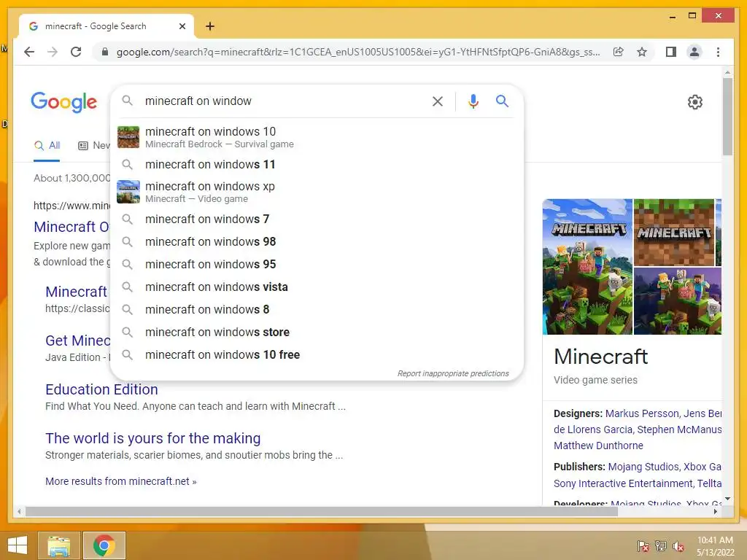747x560 pixels.
Task: Select suggestion minecraft on windows vista
Action: pyautogui.click(x=317, y=287)
